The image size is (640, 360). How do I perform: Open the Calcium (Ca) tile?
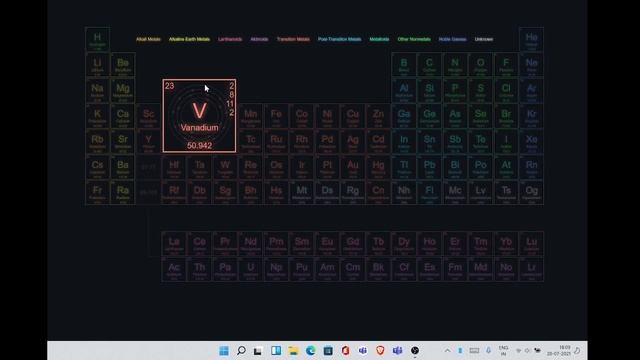123,116
